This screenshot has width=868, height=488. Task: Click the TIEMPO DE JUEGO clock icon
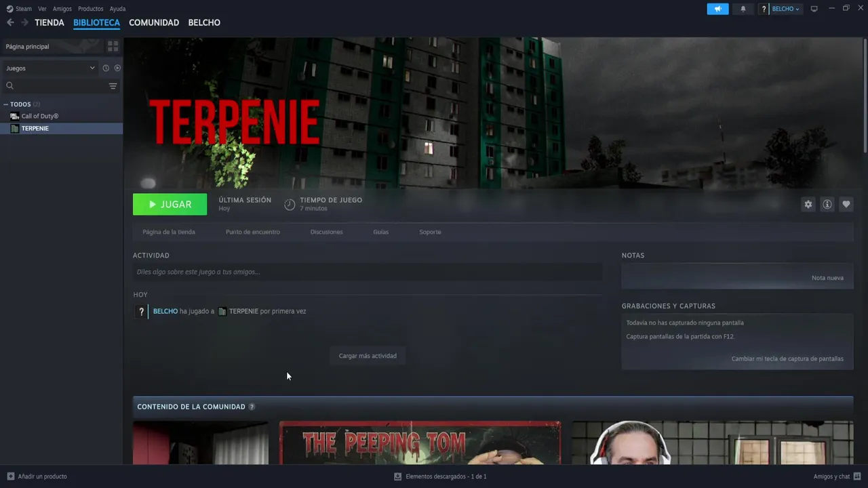tap(290, 204)
